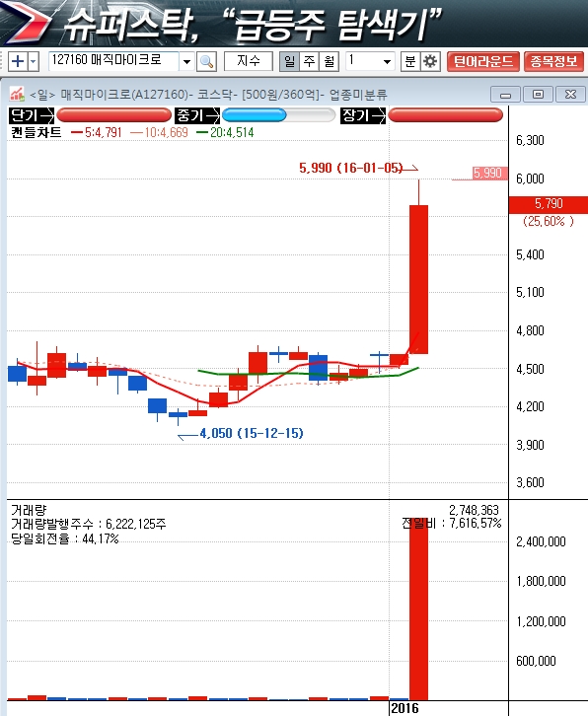This screenshot has height=716, width=588.
Task: Switch to weekly 주 chart period
Action: 310,61
